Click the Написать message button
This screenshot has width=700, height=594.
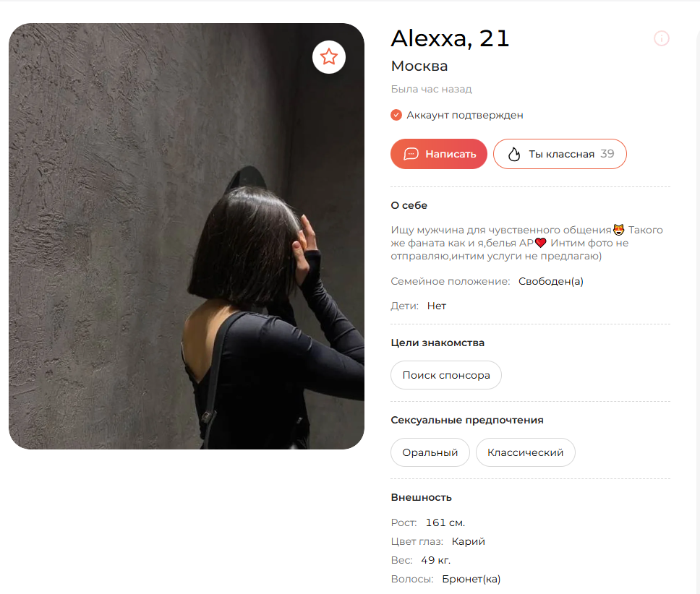(x=438, y=154)
